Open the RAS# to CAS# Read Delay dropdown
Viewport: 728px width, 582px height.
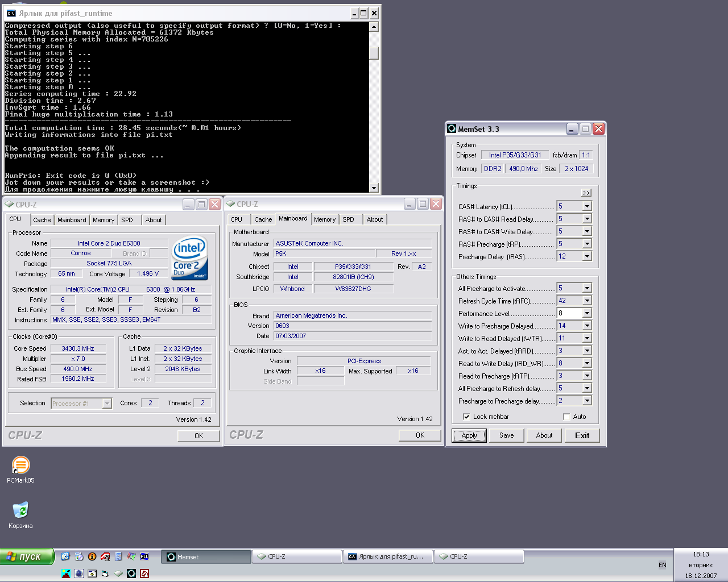pos(587,219)
